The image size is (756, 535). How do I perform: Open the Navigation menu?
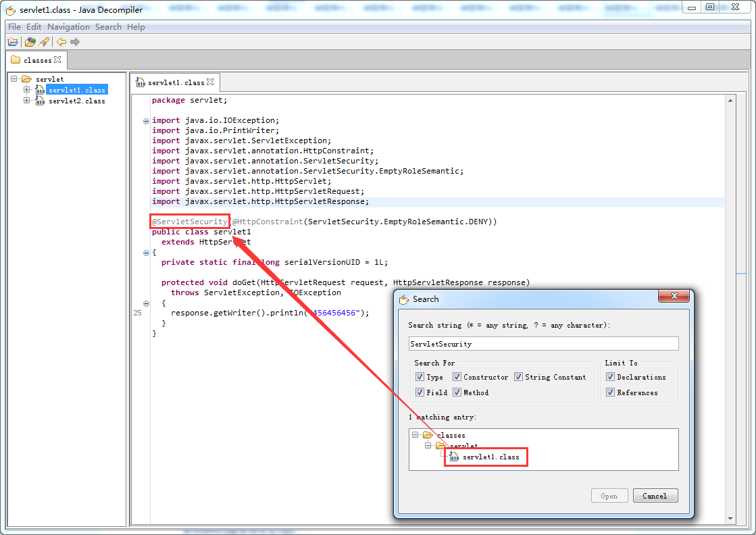tap(68, 27)
